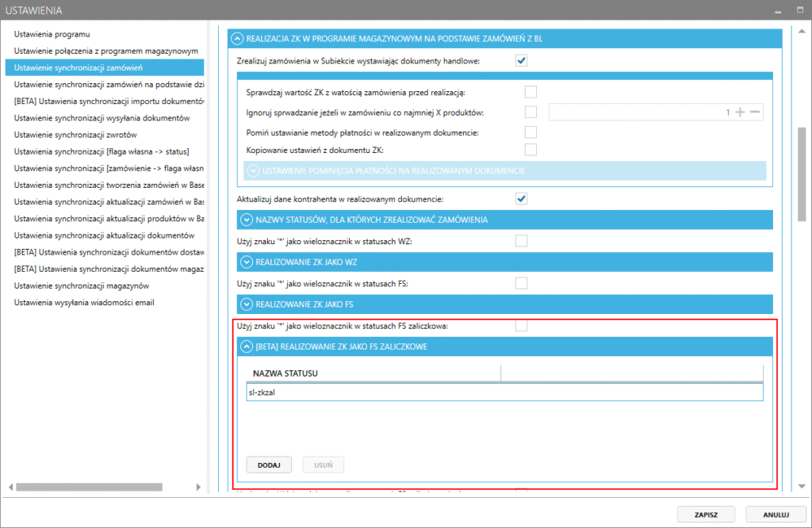
Task: Toggle REALIZOWANIE ZK JAKO WZ section chevron
Action: (244, 261)
